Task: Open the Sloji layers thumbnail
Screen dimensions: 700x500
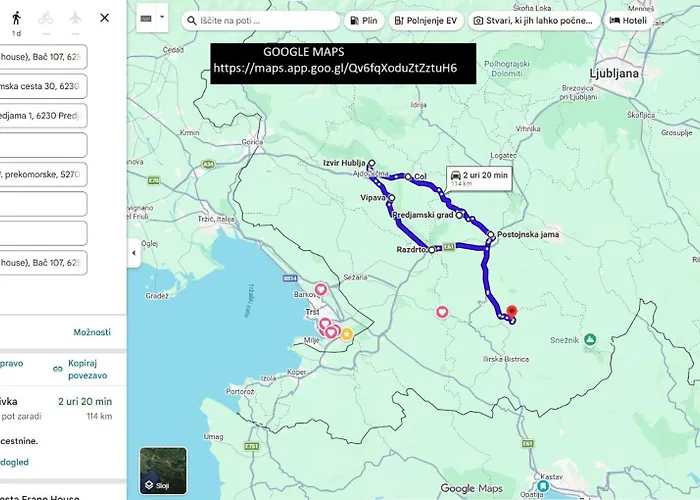Action: click(162, 470)
